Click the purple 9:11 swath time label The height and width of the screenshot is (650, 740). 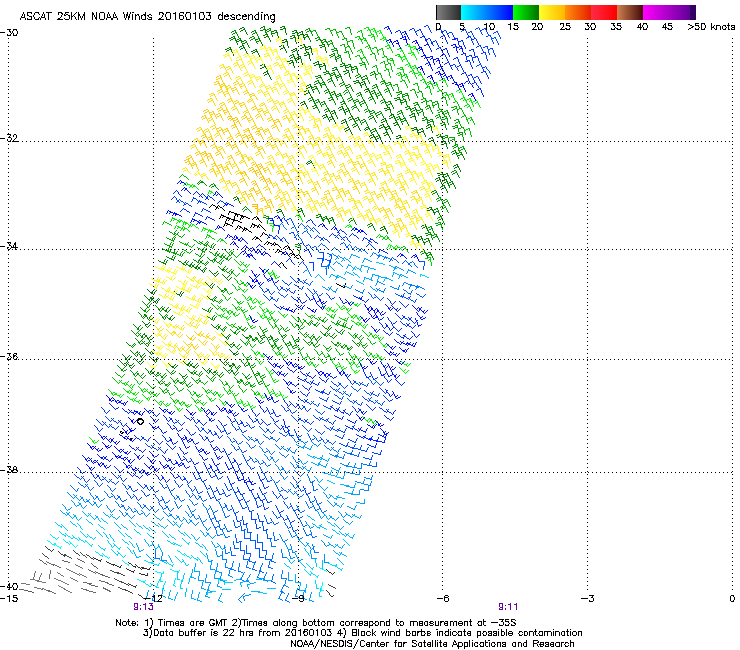(x=508, y=607)
